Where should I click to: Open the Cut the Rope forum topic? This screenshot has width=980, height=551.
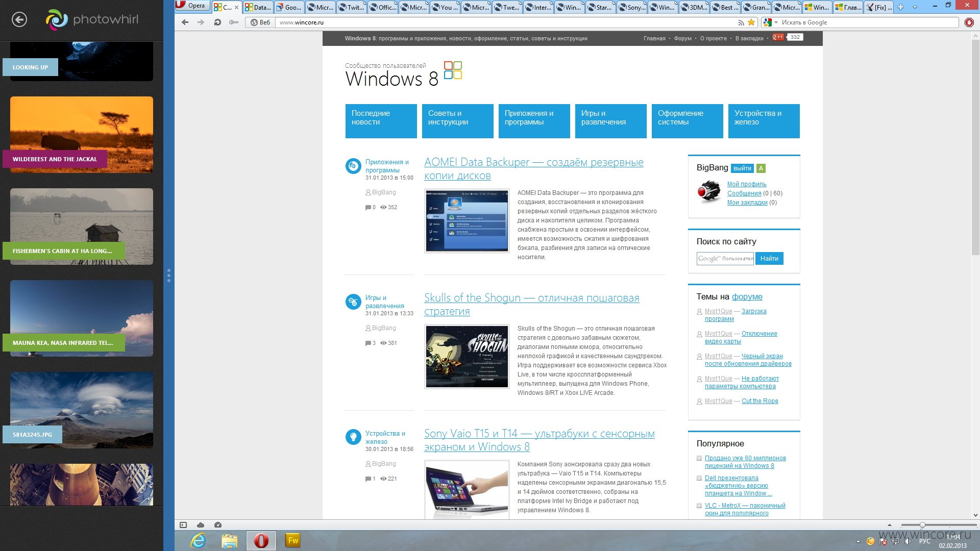(759, 401)
